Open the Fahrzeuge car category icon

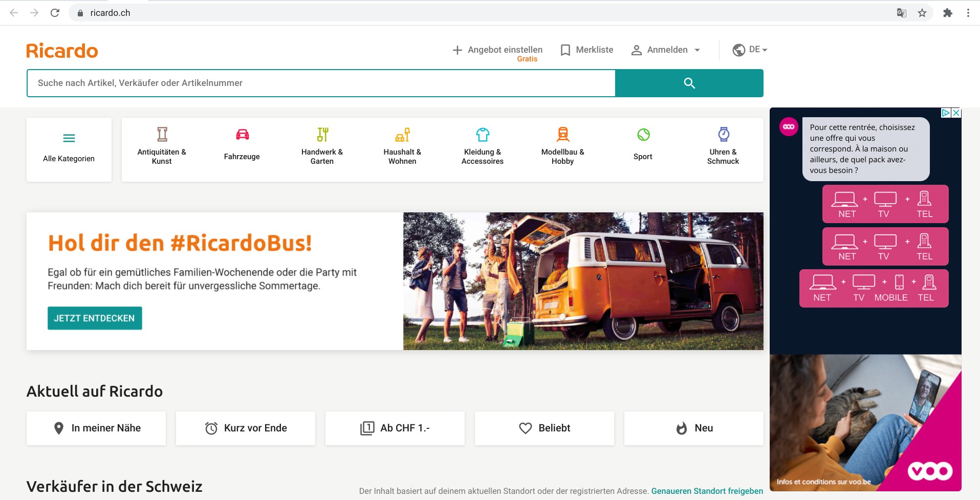pos(242,135)
